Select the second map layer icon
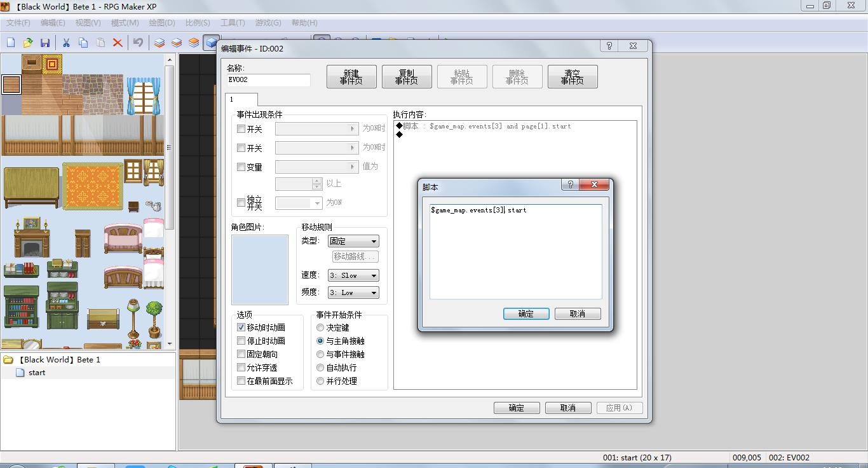The width and height of the screenshot is (868, 468). 177,43
